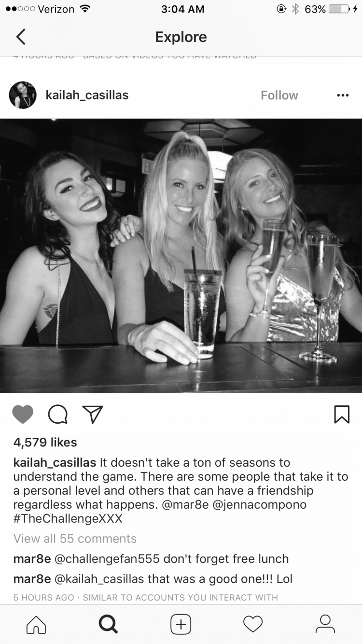Expand View all 55 comments
The height and width of the screenshot is (644, 362).
tap(75, 538)
